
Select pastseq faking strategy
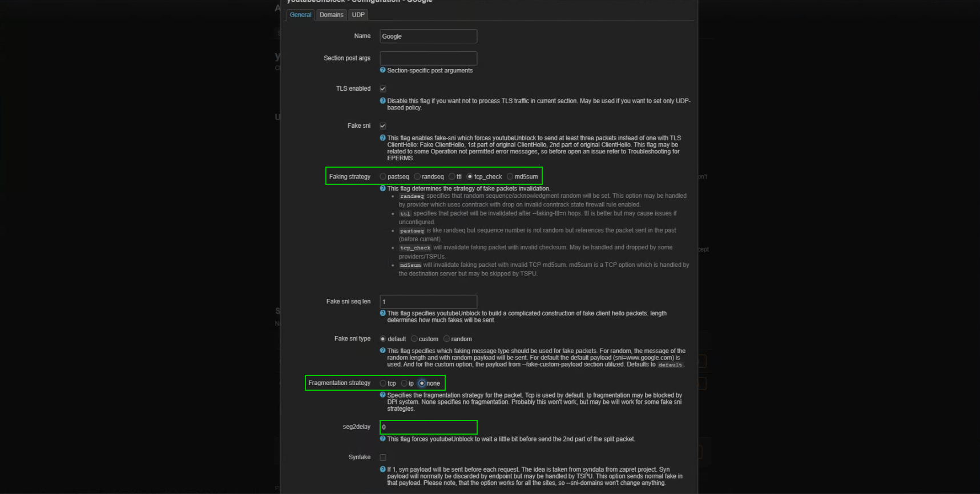click(x=383, y=177)
